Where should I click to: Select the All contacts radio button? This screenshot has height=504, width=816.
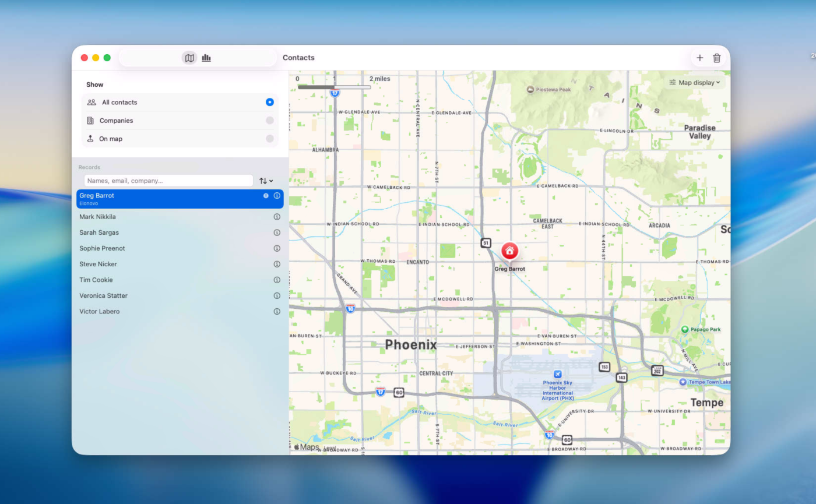point(269,102)
